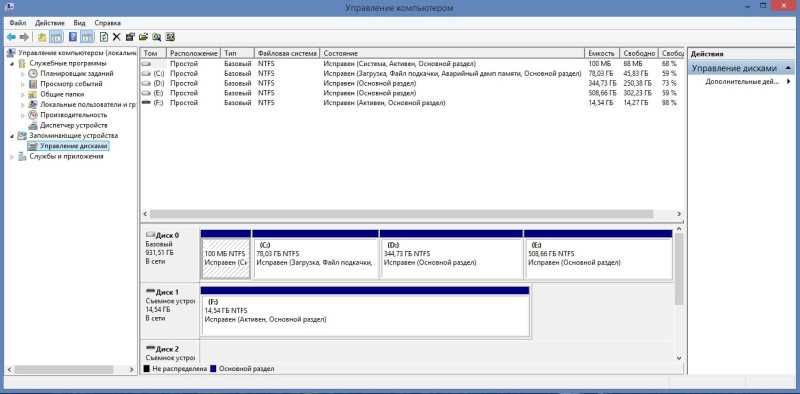Click the Computer Management root icon
The image size is (800, 394).
coord(12,53)
